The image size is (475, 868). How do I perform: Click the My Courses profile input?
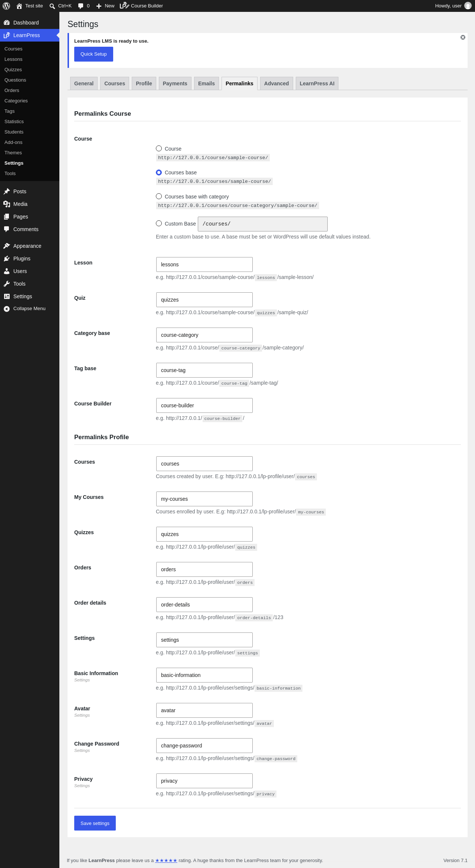(x=204, y=499)
